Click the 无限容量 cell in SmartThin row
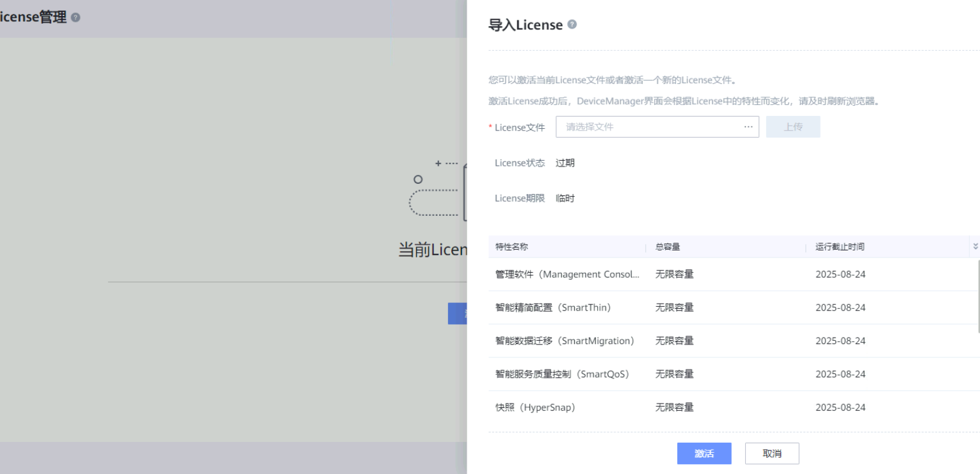980x474 pixels. click(674, 307)
